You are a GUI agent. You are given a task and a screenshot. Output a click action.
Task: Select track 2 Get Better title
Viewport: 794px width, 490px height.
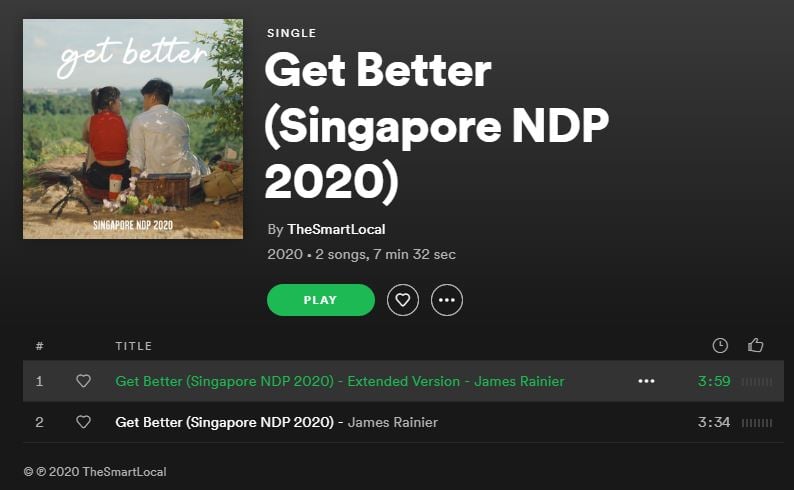click(x=224, y=422)
